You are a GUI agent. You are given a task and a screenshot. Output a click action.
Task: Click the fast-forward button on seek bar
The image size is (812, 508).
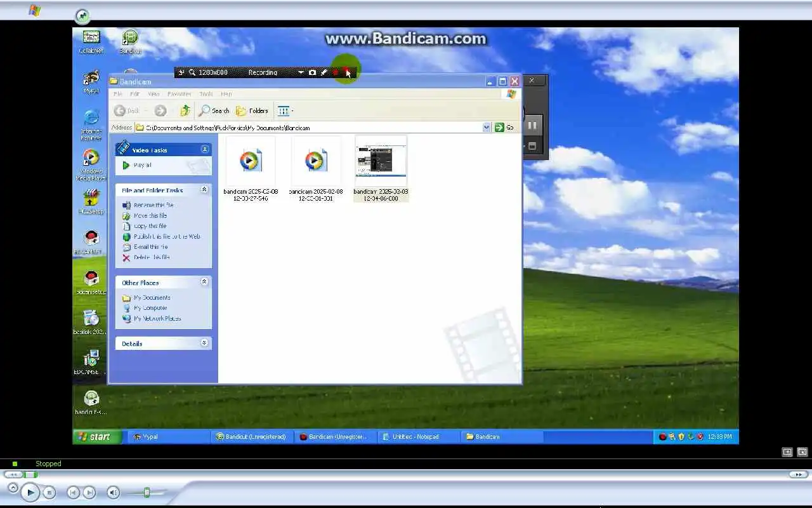point(798,474)
